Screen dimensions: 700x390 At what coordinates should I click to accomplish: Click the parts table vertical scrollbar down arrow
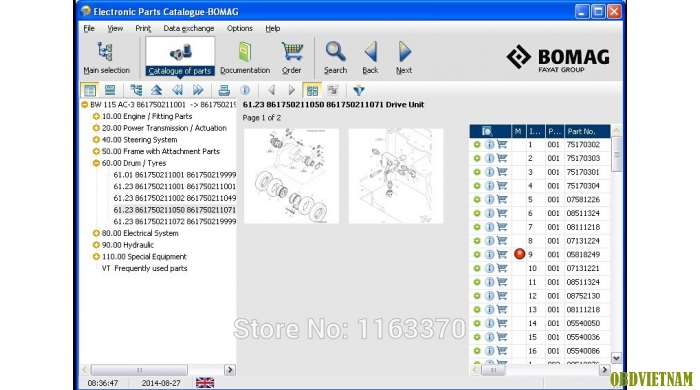(x=617, y=358)
